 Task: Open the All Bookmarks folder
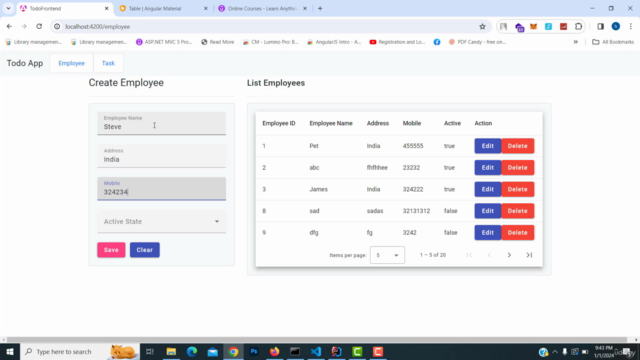613,42
